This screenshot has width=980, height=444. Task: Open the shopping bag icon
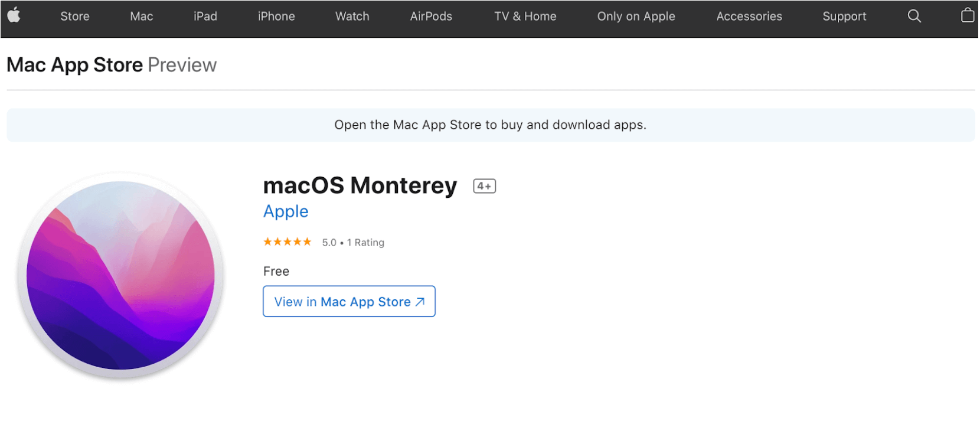click(967, 15)
